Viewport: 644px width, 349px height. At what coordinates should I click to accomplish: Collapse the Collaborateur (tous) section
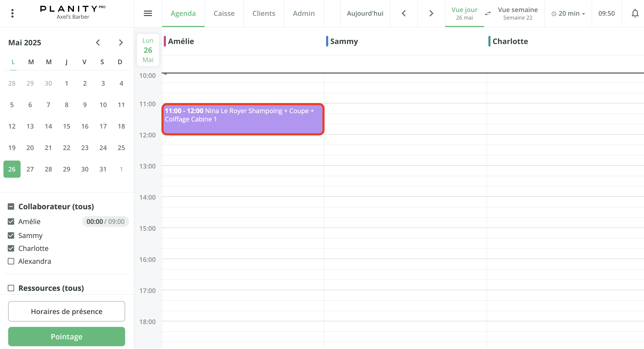[x=11, y=206]
